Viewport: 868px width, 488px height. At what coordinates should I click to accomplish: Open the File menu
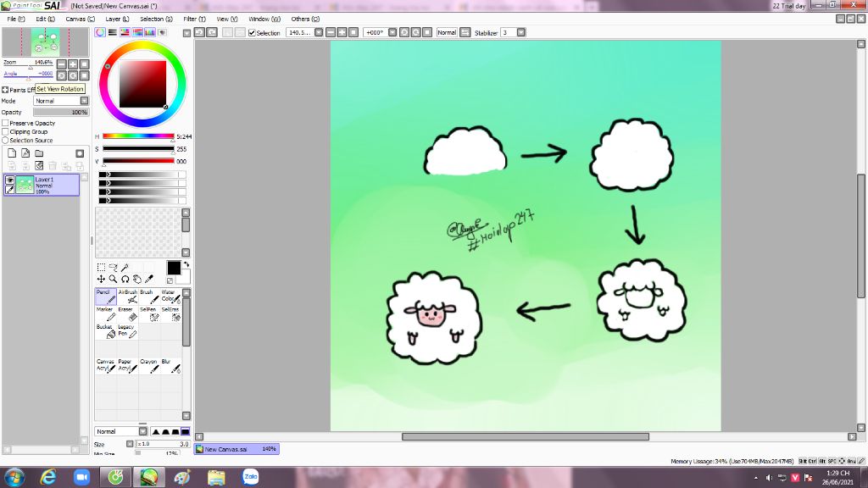[15, 19]
